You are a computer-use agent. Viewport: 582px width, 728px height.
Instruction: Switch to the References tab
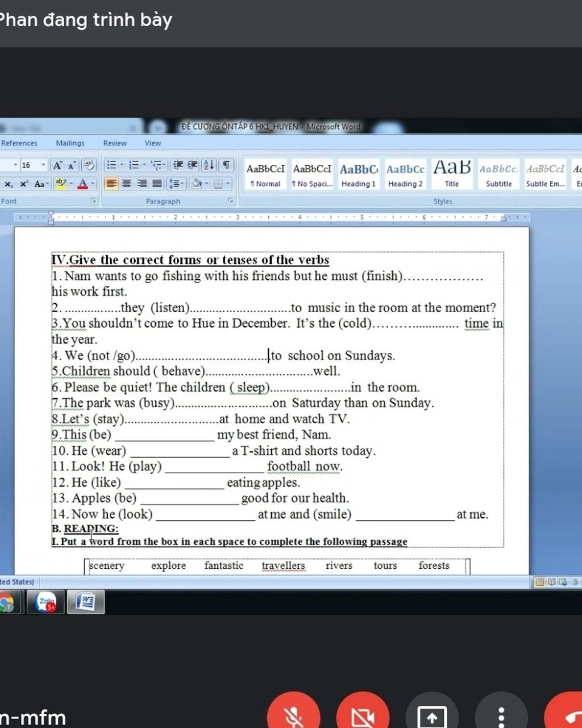pos(19,143)
